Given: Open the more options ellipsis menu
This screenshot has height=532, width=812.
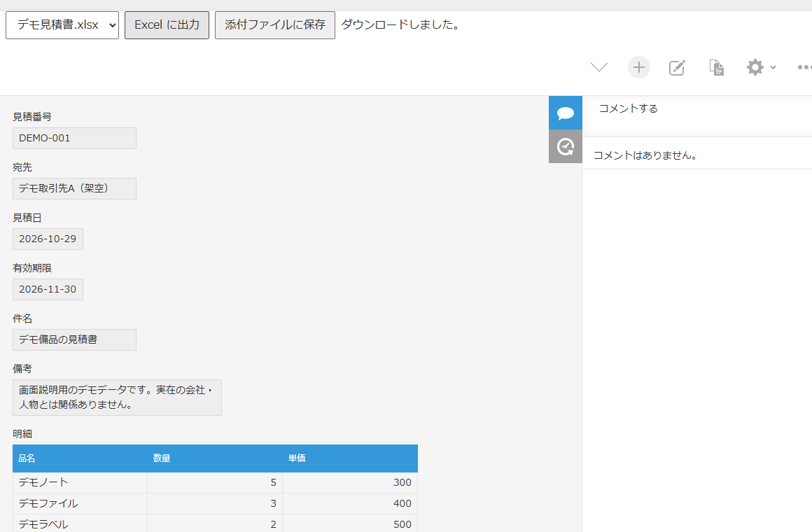Looking at the screenshot, I should point(804,67).
